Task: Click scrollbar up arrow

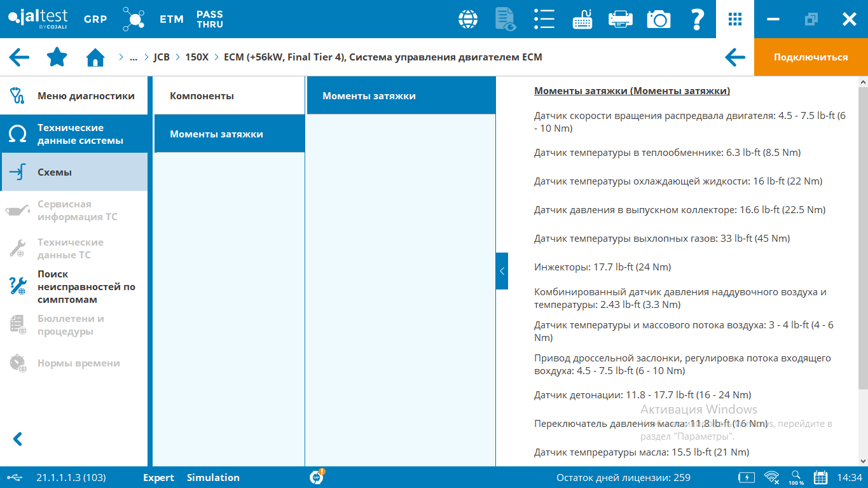Action: coord(863,82)
